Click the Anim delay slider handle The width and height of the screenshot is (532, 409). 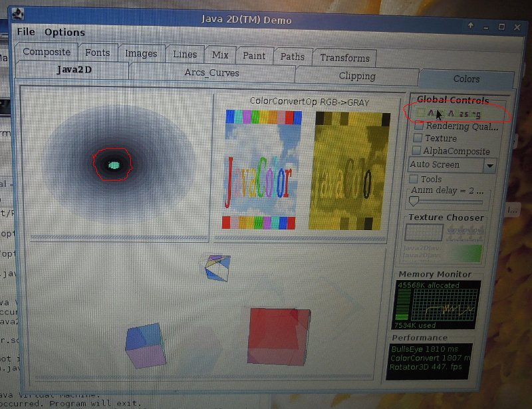coord(414,200)
